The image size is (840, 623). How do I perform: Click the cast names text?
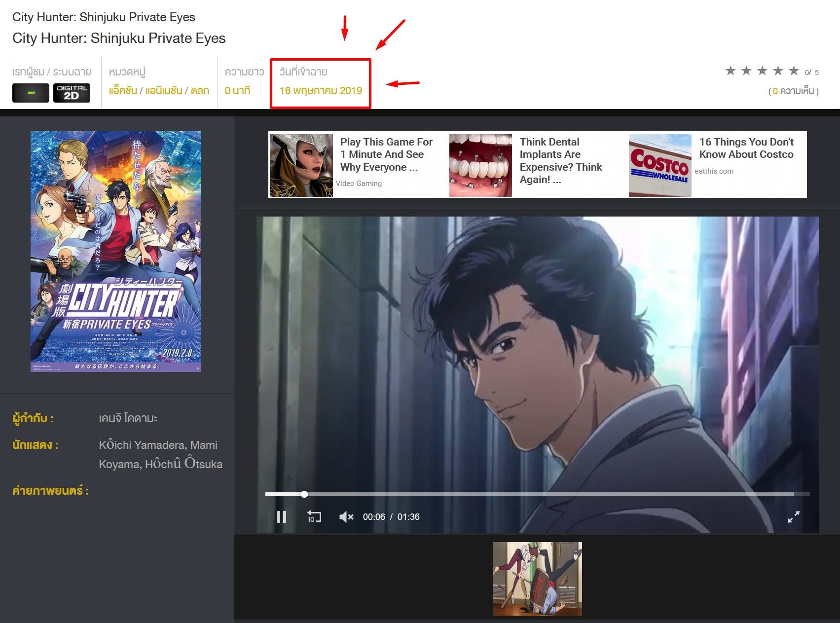(x=161, y=454)
